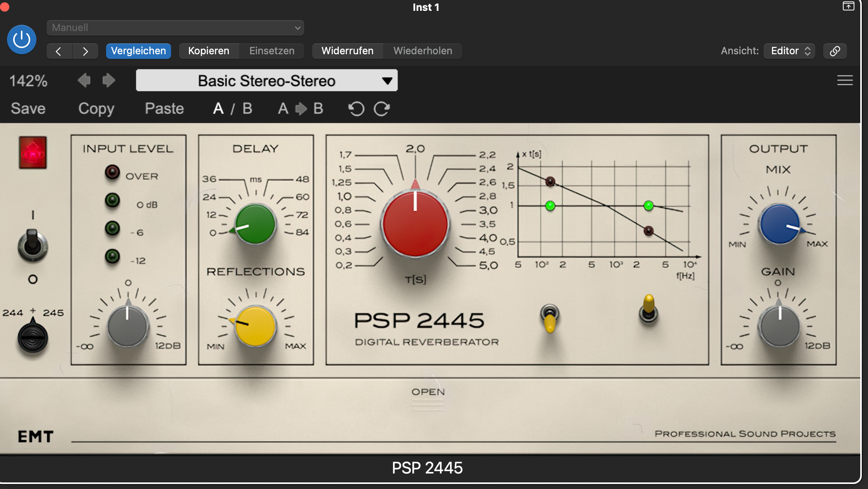Image resolution: width=868 pixels, height=489 pixels.
Task: Click the -12 level LED
Action: (x=112, y=256)
